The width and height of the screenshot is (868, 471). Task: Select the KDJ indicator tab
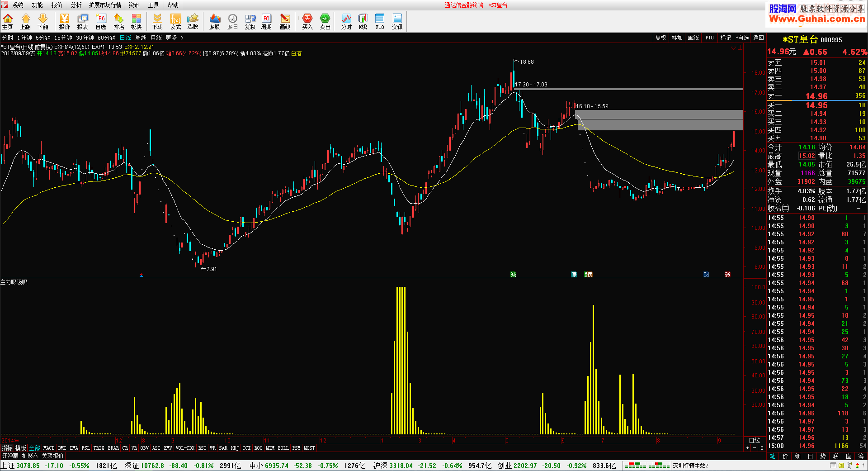235,448
